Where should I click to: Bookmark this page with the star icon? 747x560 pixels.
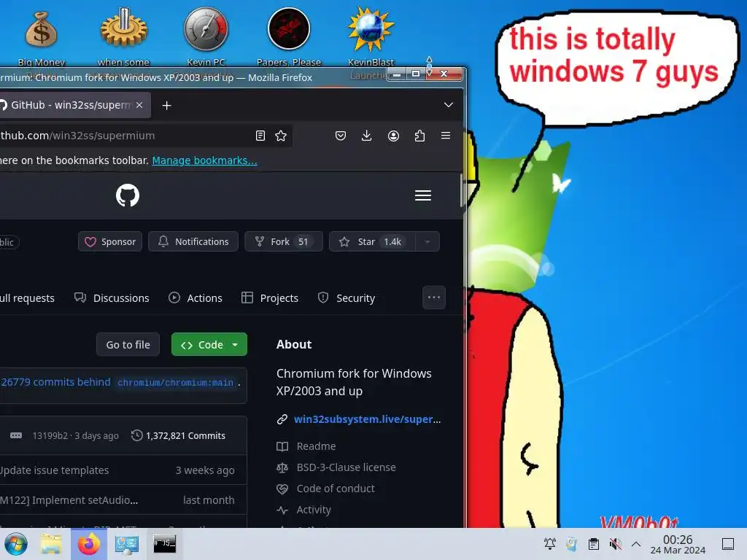(281, 136)
